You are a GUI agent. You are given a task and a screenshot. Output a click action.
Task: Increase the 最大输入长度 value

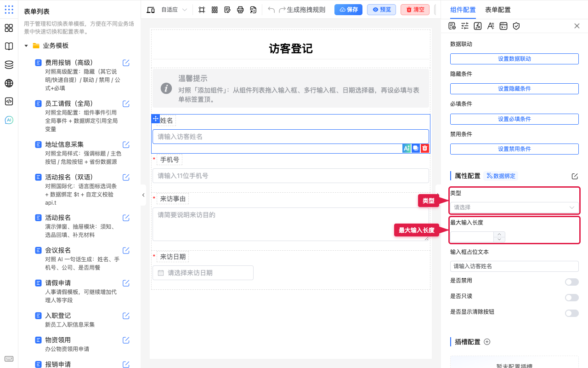499,234
